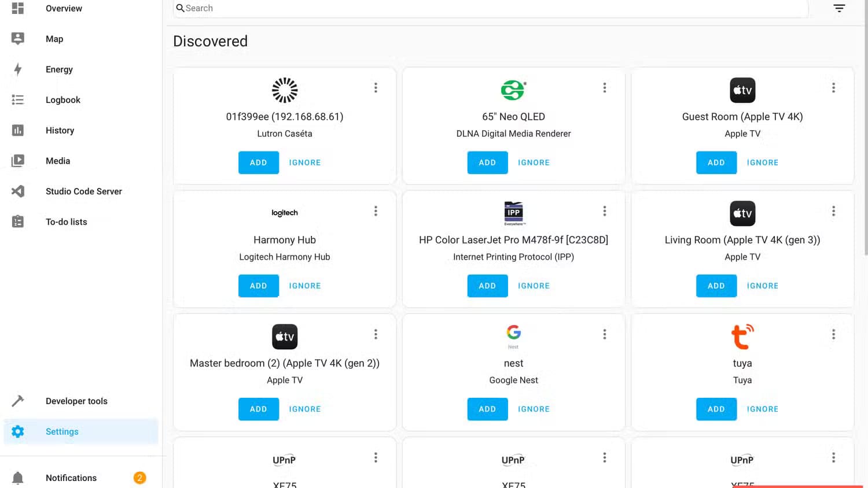Add Guest Room Apple TV 4K
The image size is (868, 488).
716,162
